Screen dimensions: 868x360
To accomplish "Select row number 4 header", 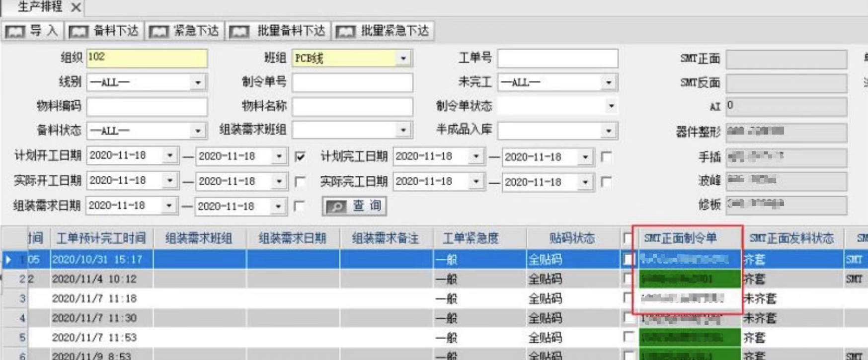I will click(x=15, y=318).
